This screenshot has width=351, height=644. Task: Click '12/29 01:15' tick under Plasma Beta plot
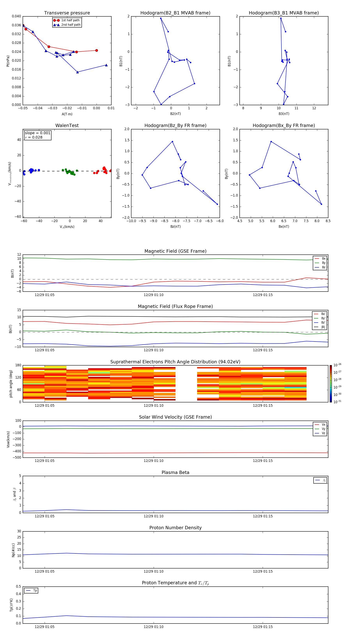[x=262, y=516]
